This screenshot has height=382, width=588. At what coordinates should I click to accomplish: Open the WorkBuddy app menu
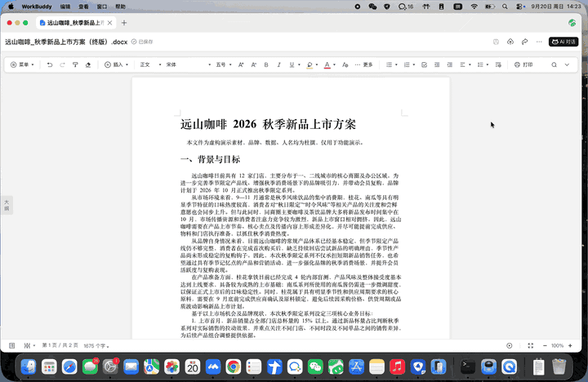click(37, 7)
